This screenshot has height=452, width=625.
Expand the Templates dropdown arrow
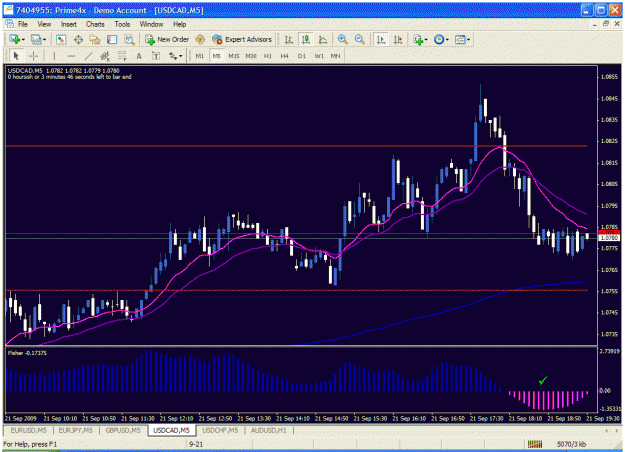(468, 39)
